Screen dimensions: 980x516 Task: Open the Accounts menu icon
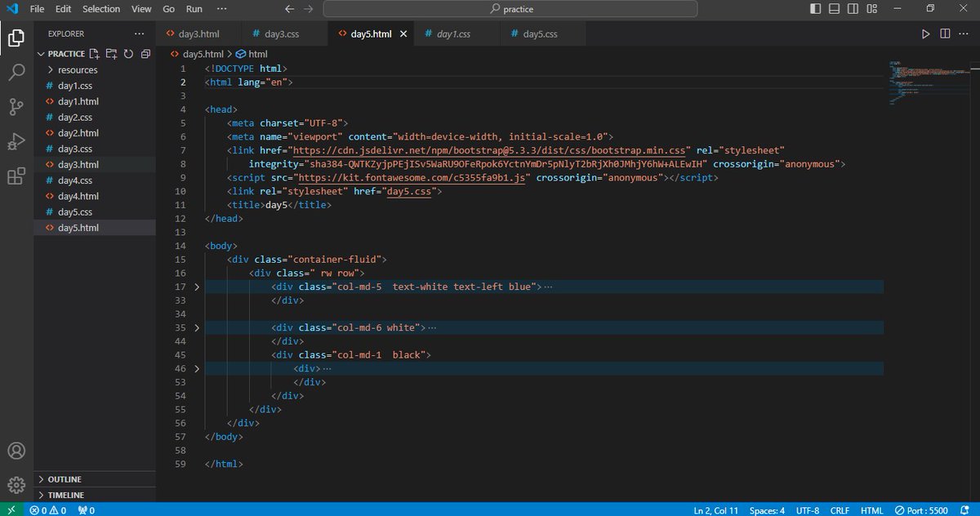point(16,451)
